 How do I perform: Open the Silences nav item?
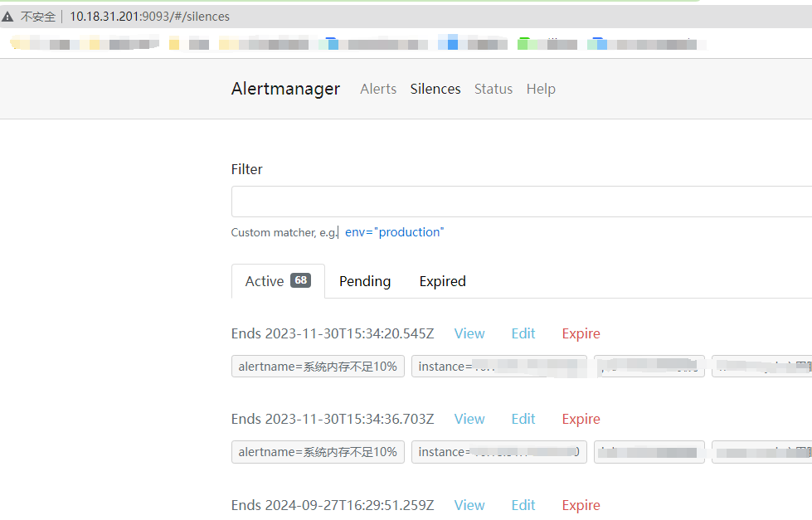[435, 89]
